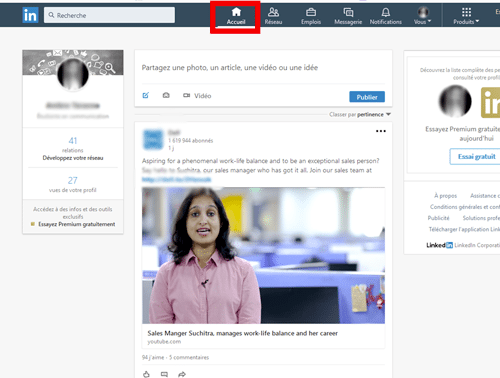
Task: Open the Publicité footer link
Action: (438, 218)
